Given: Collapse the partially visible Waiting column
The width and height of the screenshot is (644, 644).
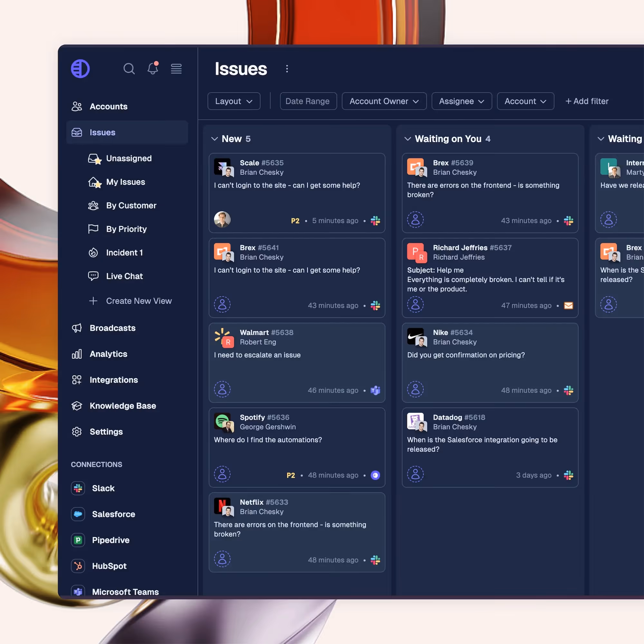Looking at the screenshot, I should tap(601, 139).
